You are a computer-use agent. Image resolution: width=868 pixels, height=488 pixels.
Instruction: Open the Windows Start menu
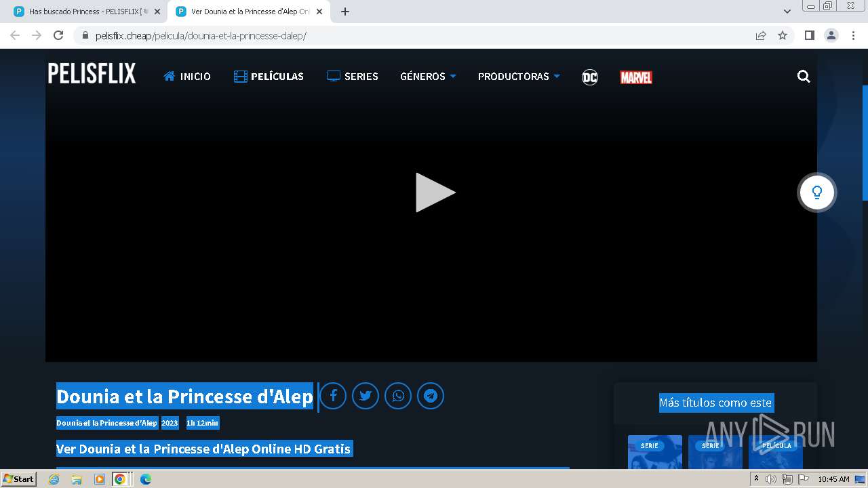[x=18, y=479]
